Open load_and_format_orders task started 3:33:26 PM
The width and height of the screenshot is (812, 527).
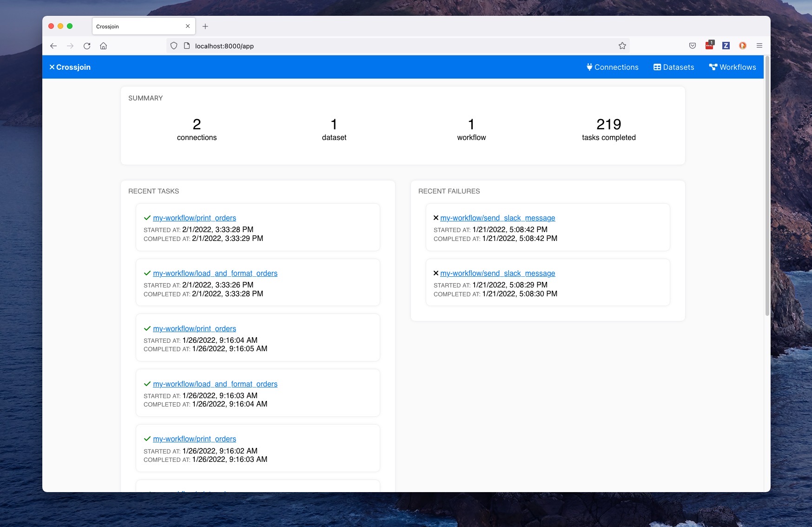pos(215,273)
